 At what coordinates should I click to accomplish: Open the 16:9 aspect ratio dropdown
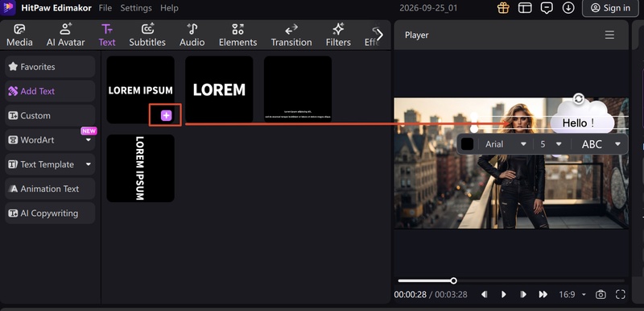click(x=572, y=295)
